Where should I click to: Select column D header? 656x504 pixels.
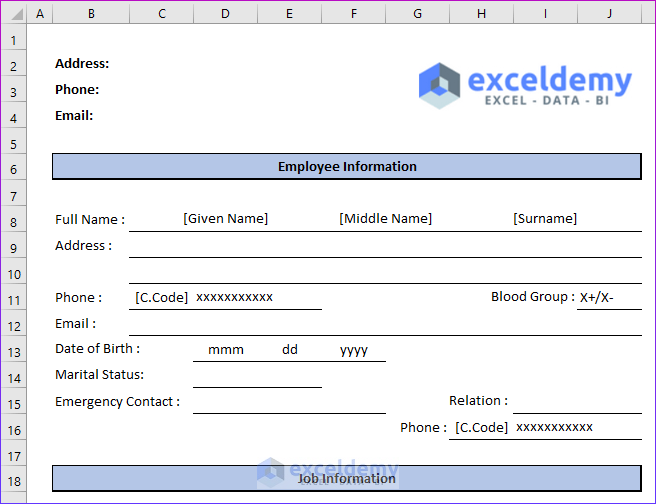point(226,14)
